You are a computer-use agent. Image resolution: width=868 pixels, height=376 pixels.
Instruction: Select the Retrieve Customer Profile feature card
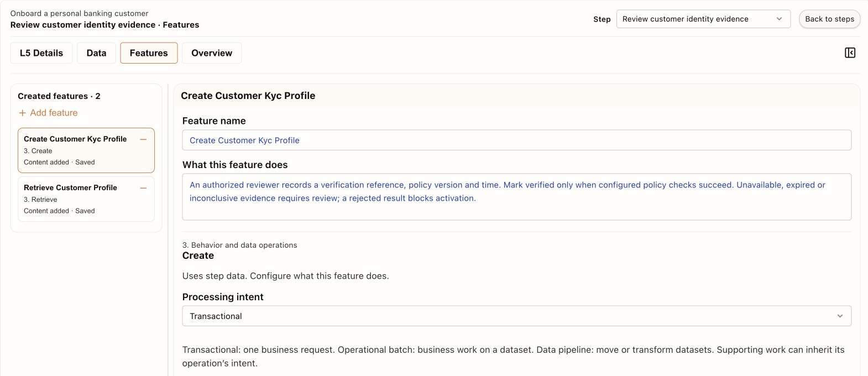tap(86, 199)
